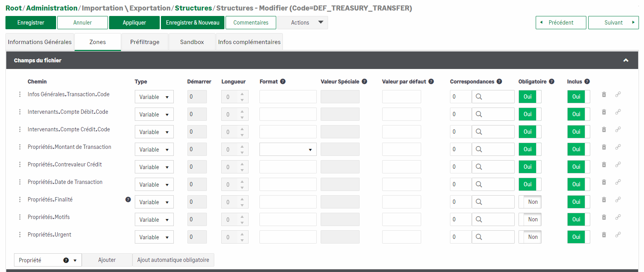
Task: Switch Obligatoire off for Contrevaleur Crédit
Action: point(530,167)
